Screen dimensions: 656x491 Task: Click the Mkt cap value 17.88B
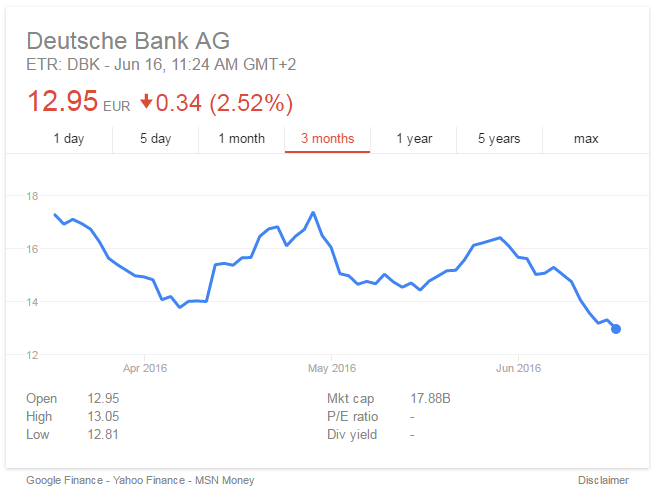pyautogui.click(x=430, y=398)
